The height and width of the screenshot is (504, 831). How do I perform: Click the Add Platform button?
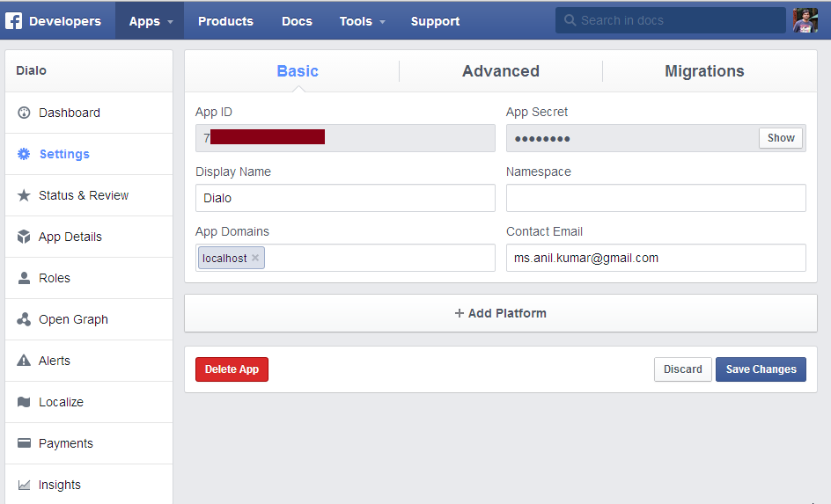501,313
